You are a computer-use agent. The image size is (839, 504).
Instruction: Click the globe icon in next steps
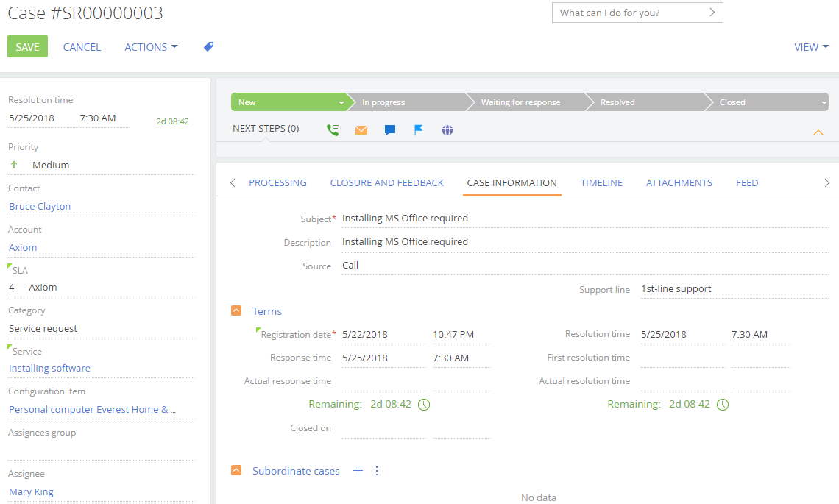tap(447, 130)
